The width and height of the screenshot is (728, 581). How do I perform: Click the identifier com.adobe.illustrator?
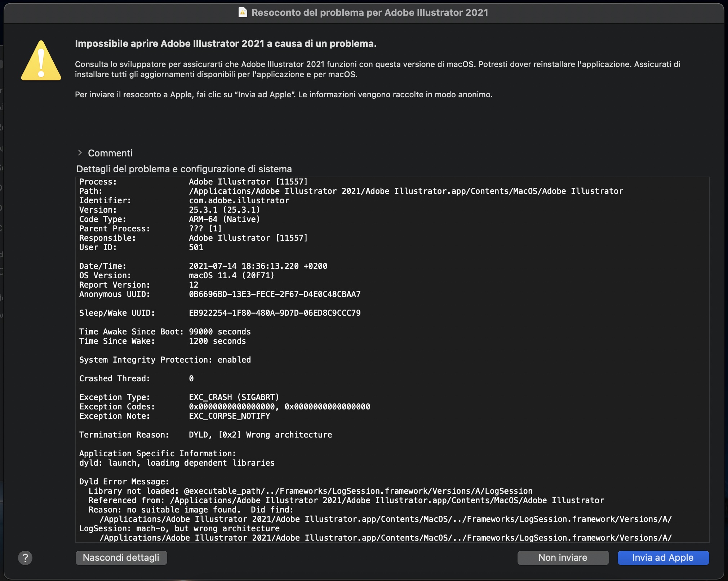tap(239, 200)
